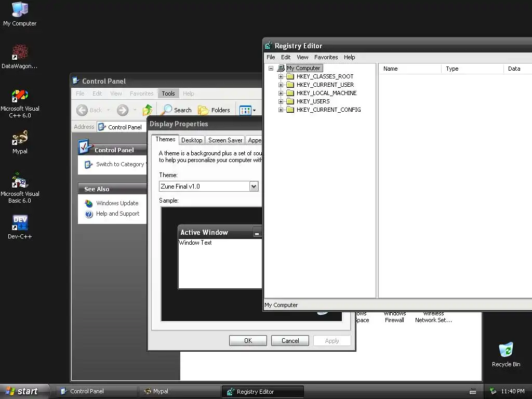This screenshot has height=399, width=532.
Task: Select HKEY_LOCAL_MACHINE tree item
Action: 326,93
